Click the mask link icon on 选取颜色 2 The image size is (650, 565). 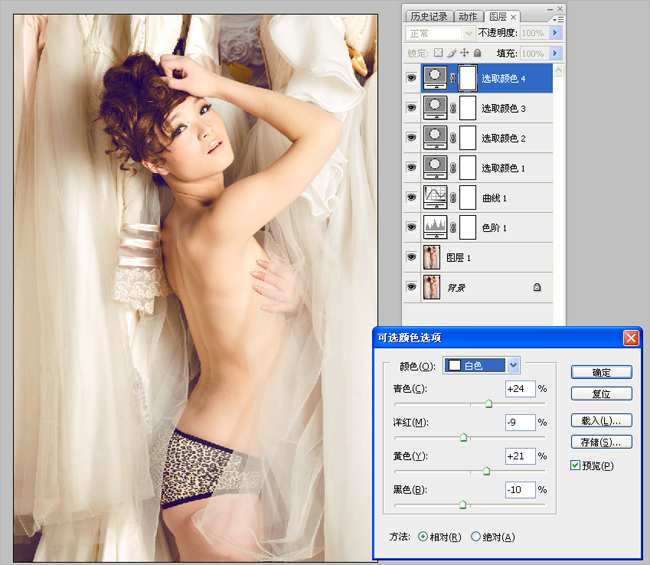[453, 138]
